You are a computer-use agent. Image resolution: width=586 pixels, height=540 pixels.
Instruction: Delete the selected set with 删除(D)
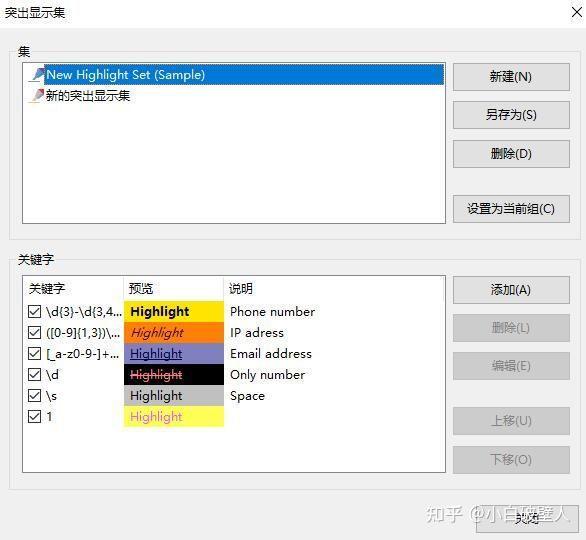pyautogui.click(x=511, y=154)
